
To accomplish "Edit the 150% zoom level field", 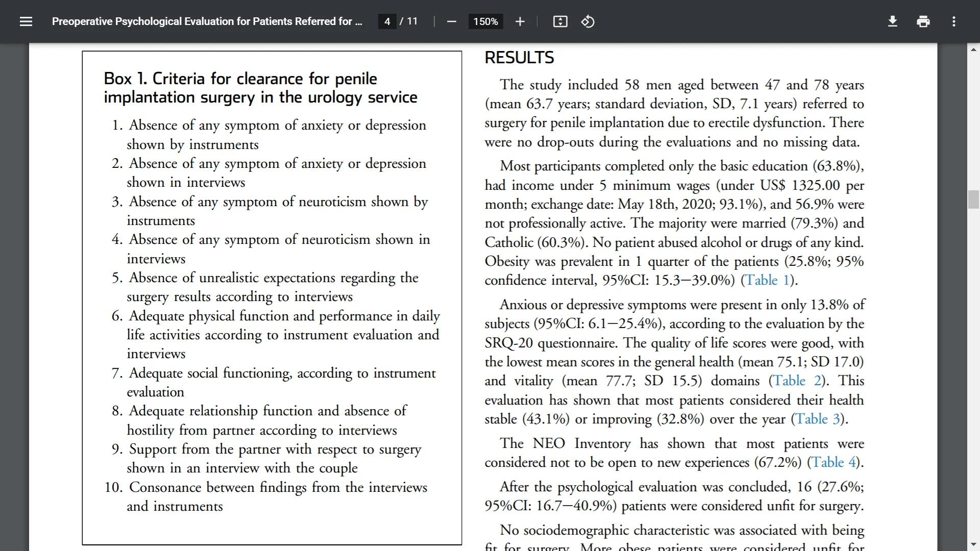I will [x=485, y=21].
